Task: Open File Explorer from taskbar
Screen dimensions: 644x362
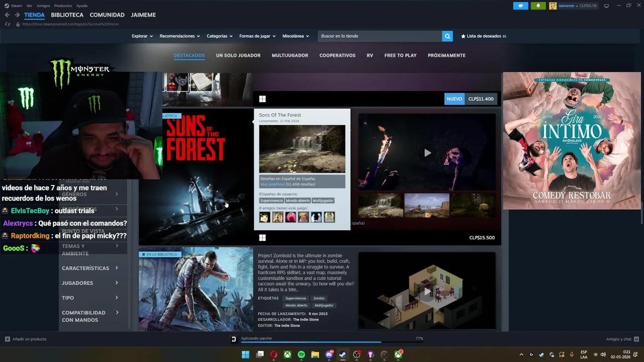Action: 315,354
